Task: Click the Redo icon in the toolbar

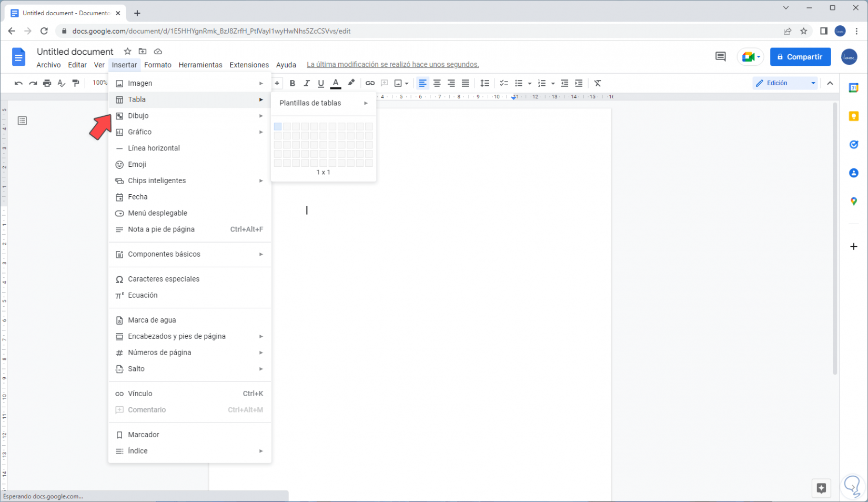Action: [x=33, y=83]
